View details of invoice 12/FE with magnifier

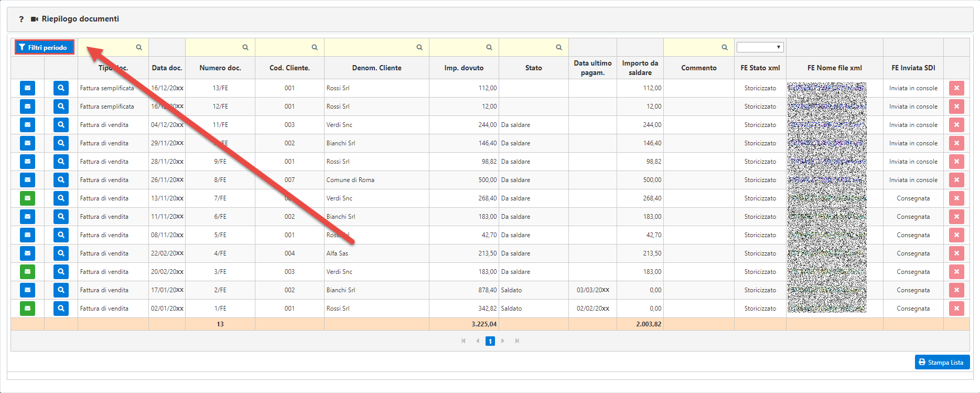pyautogui.click(x=61, y=107)
